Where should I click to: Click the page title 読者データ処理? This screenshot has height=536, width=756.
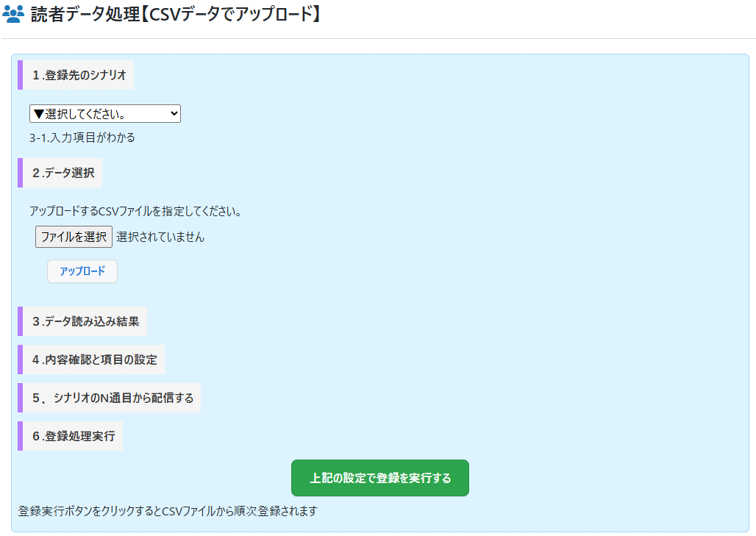176,14
